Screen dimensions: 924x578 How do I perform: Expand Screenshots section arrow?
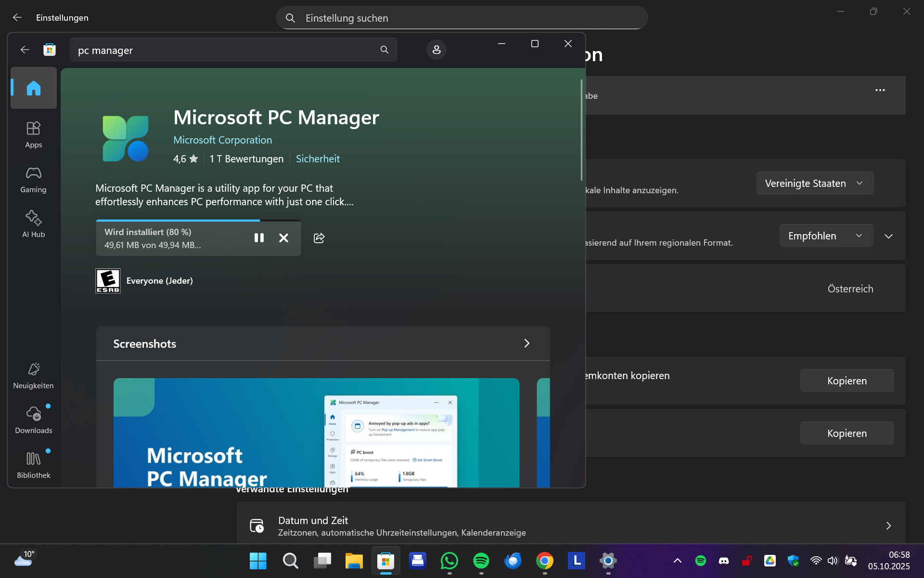click(x=526, y=343)
